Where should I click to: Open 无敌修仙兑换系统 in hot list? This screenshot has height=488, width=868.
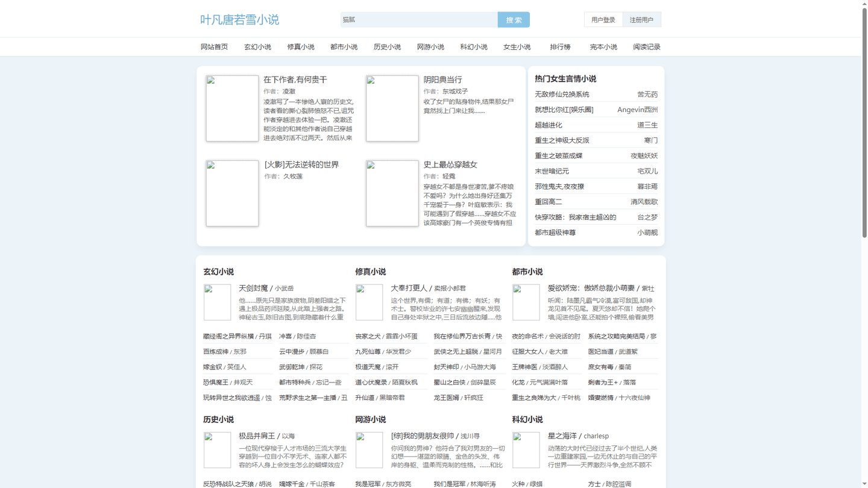point(562,95)
